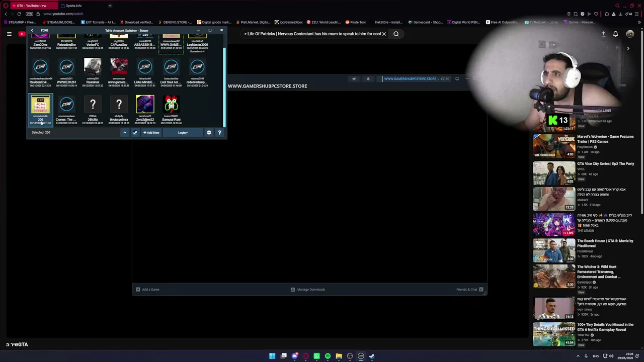Select the Cronos: The account tile
Viewport: 644px width, 362px height.
coord(66,111)
